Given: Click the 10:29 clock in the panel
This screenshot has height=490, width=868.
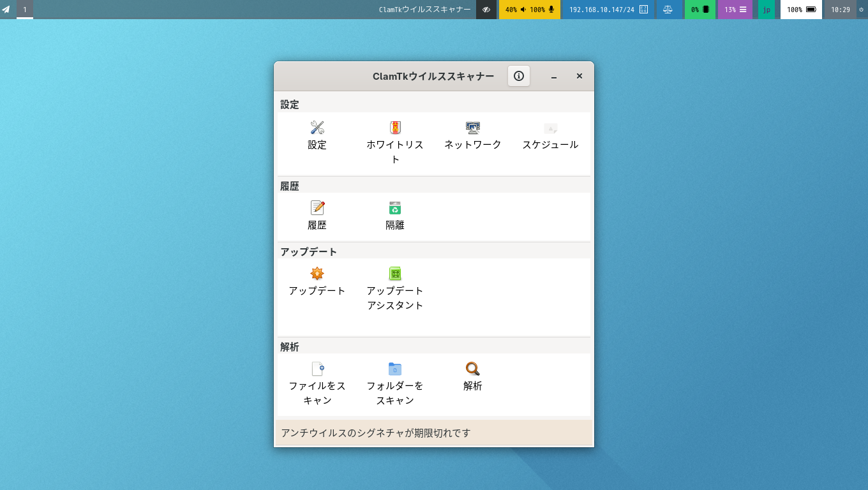Looking at the screenshot, I should pos(840,10).
